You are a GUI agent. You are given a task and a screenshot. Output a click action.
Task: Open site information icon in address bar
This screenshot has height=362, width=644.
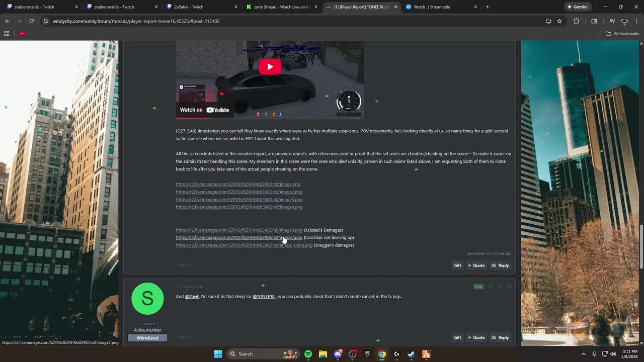tap(46, 21)
